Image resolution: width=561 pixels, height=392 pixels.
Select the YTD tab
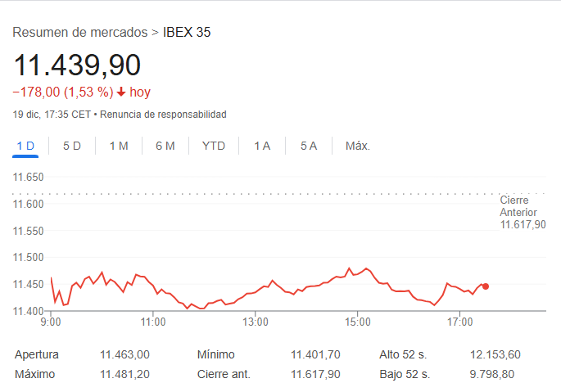[x=214, y=146]
